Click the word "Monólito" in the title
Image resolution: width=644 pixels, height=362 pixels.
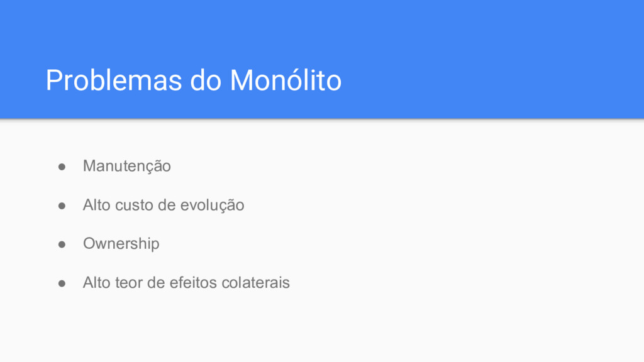pos(286,80)
